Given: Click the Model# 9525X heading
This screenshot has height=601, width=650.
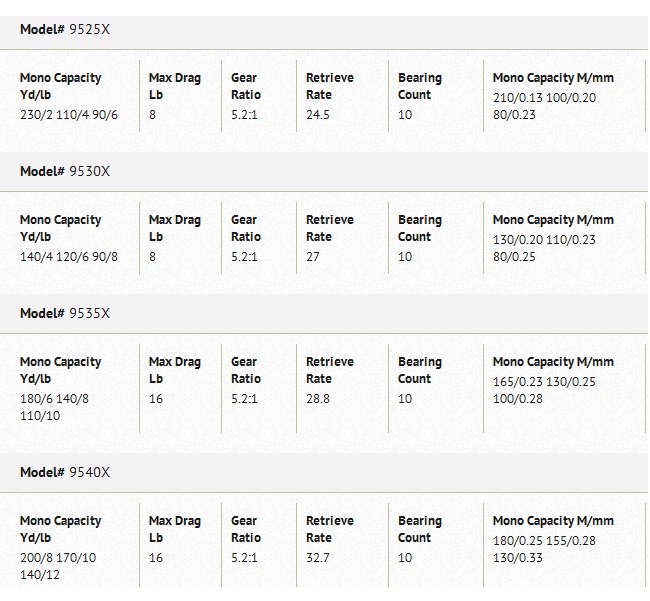Looking at the screenshot, I should [x=65, y=30].
